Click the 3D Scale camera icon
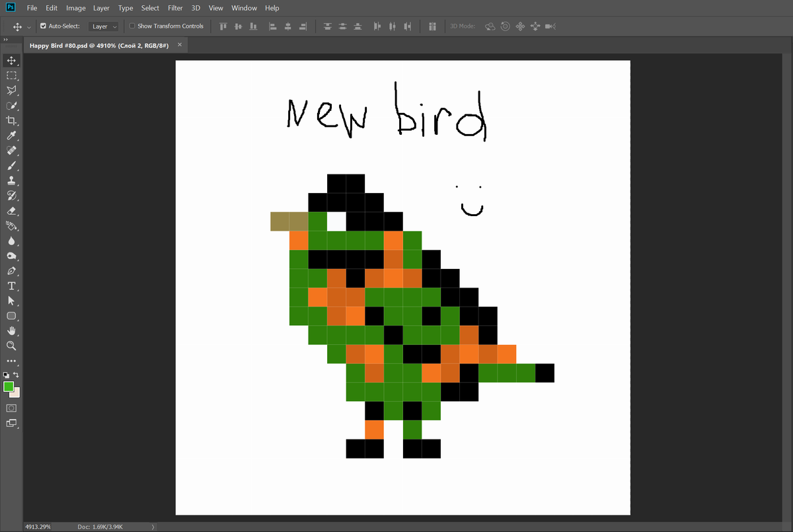The height and width of the screenshot is (532, 793). point(550,26)
